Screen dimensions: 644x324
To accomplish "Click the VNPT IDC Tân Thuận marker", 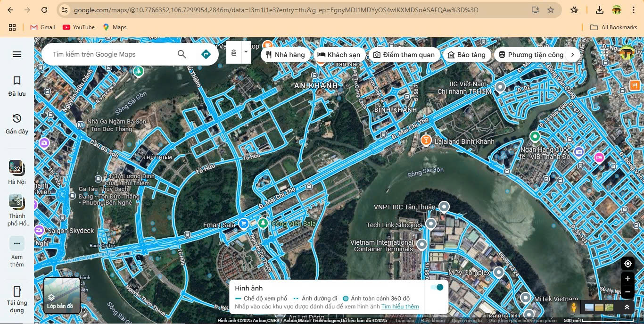I will click(444, 207).
